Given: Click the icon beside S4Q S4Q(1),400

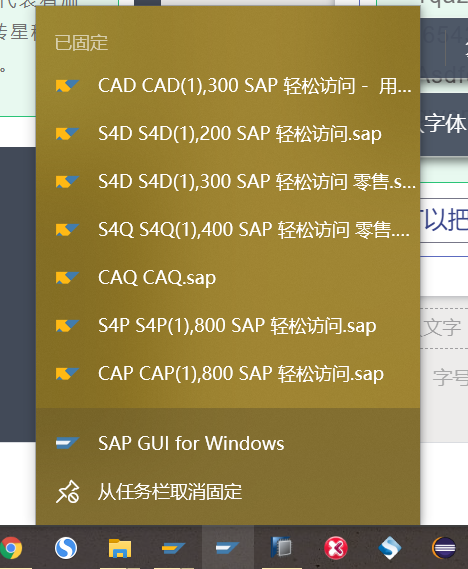Looking at the screenshot, I should pyautogui.click(x=67, y=229).
